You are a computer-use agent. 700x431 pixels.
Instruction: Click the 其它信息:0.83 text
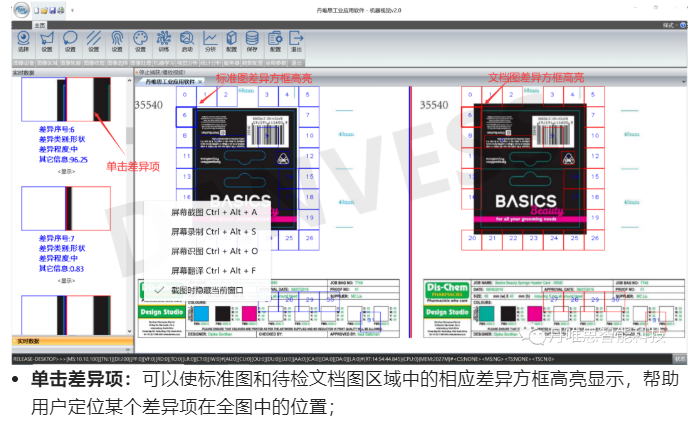tap(61, 268)
